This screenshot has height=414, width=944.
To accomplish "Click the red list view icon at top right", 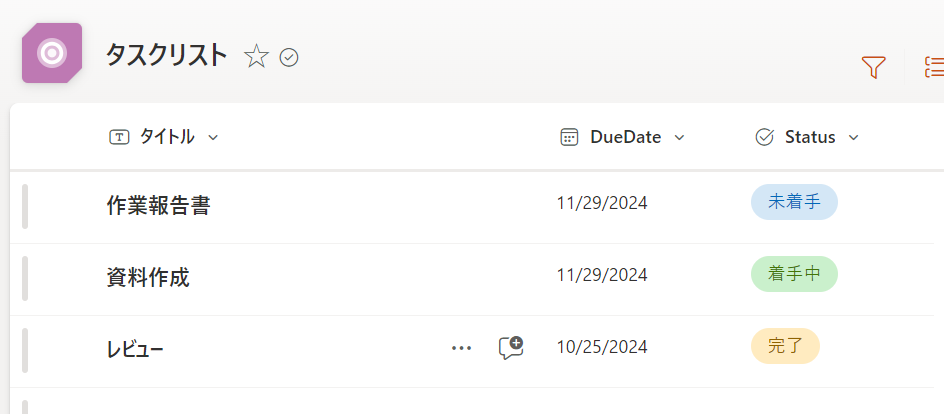I will tap(934, 67).
